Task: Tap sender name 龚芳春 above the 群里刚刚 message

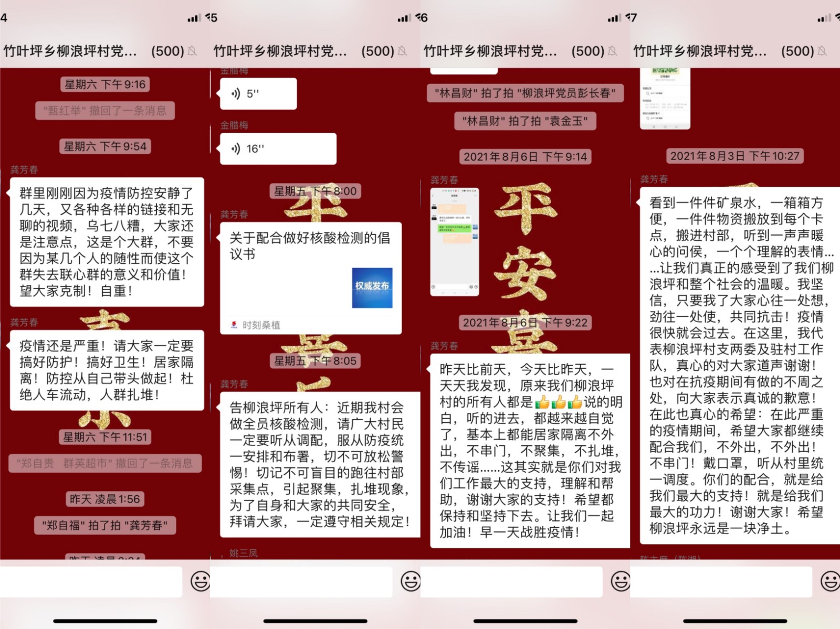Action: pos(24,169)
